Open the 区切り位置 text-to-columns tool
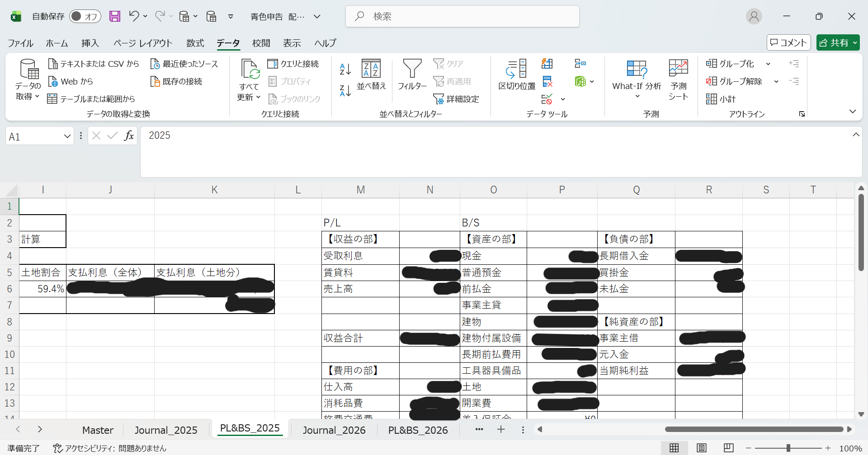The image size is (868, 455). click(x=516, y=75)
